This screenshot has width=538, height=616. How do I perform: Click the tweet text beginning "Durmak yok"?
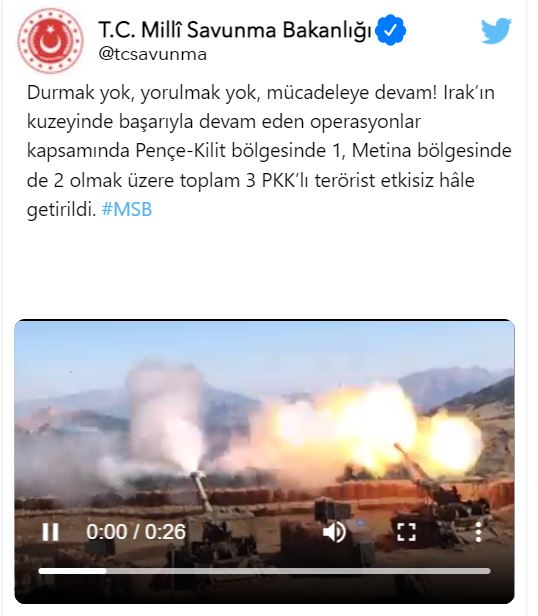coord(269,151)
